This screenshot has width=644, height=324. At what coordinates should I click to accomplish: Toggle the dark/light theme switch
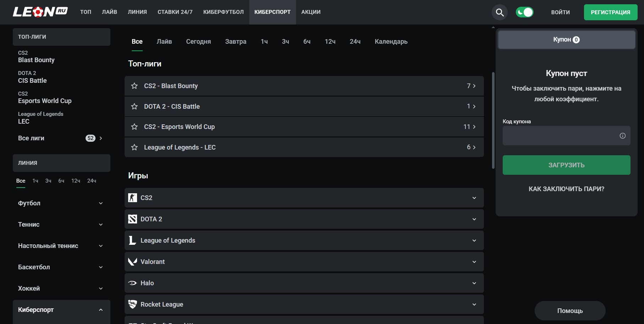pos(525,12)
